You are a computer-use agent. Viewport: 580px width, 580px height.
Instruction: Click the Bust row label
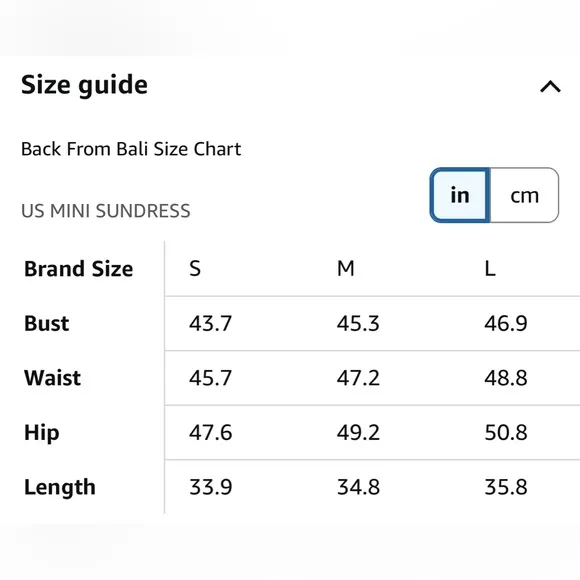click(47, 323)
